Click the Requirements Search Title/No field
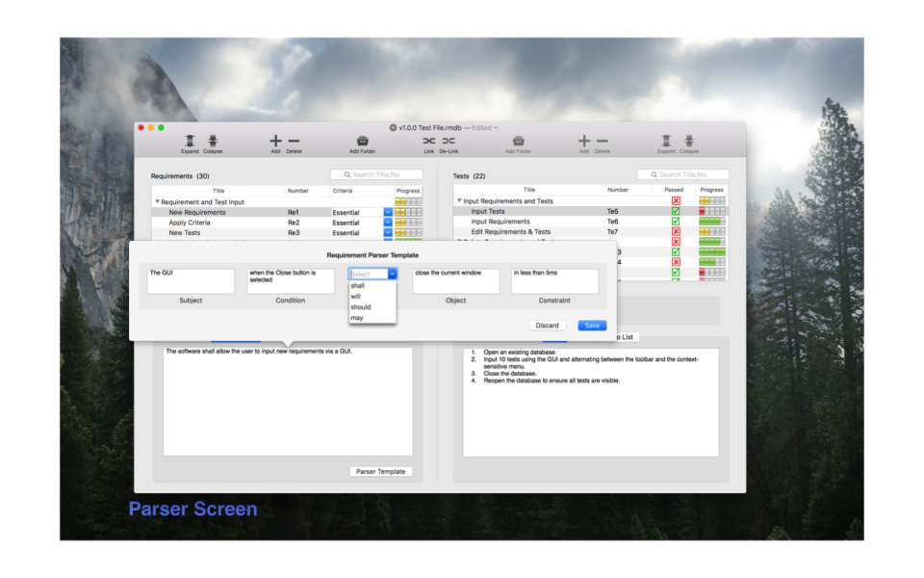 pos(376,174)
